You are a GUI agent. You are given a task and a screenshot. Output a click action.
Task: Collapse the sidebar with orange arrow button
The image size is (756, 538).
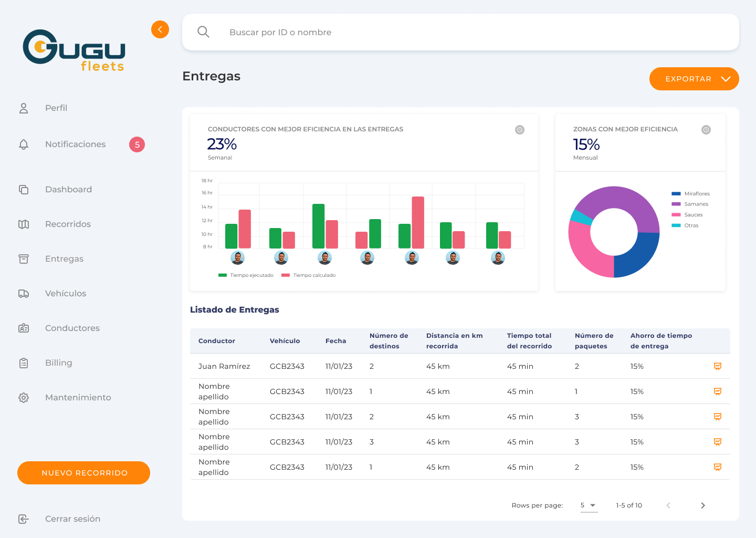coord(160,29)
